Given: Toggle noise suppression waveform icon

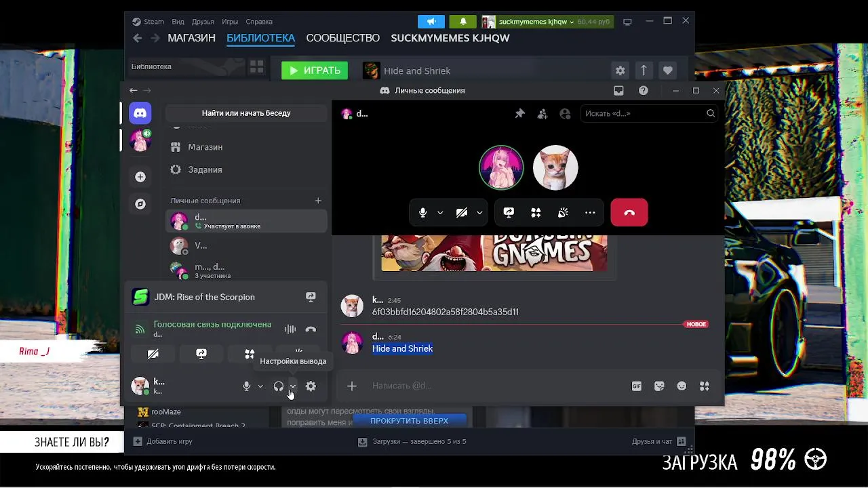Looking at the screenshot, I should pos(290,329).
